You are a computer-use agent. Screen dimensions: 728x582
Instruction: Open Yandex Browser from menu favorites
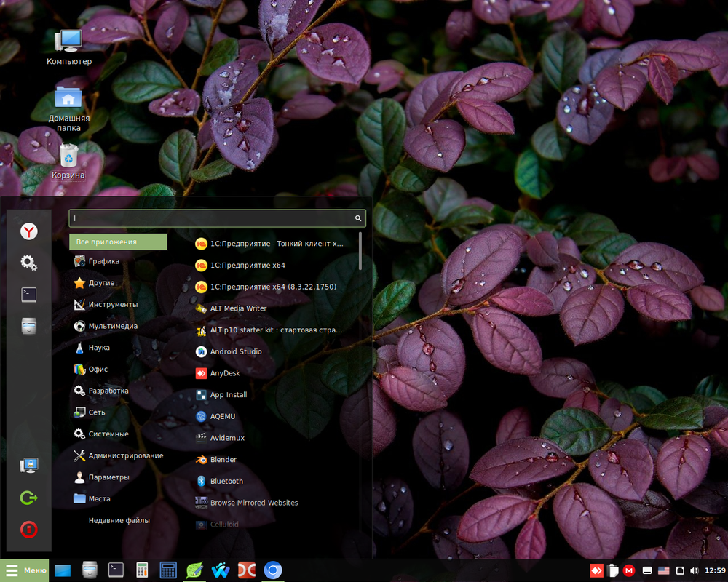(x=29, y=231)
